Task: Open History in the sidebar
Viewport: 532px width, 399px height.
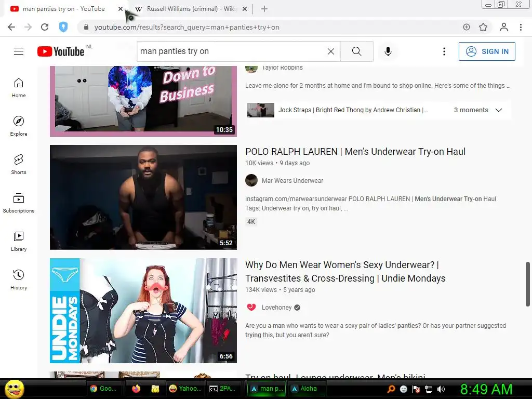Action: [x=19, y=280]
